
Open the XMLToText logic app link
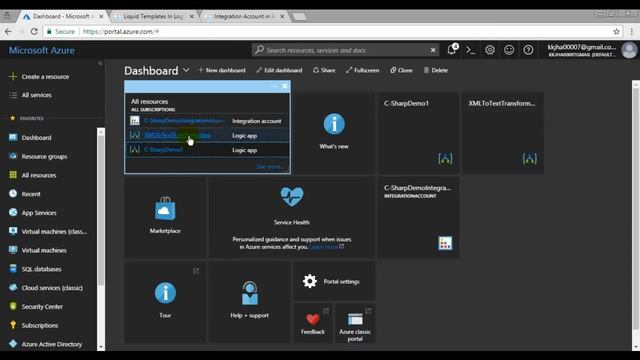[x=178, y=135]
